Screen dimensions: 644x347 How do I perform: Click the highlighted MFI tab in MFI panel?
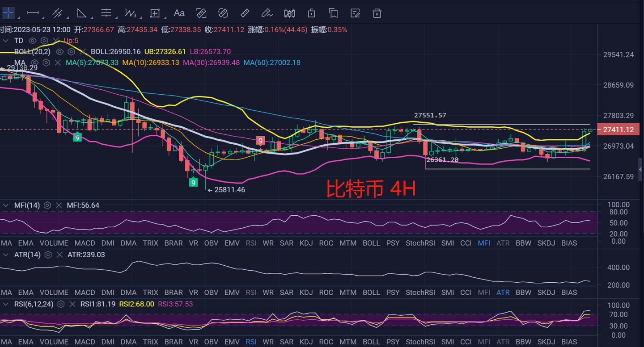click(484, 243)
